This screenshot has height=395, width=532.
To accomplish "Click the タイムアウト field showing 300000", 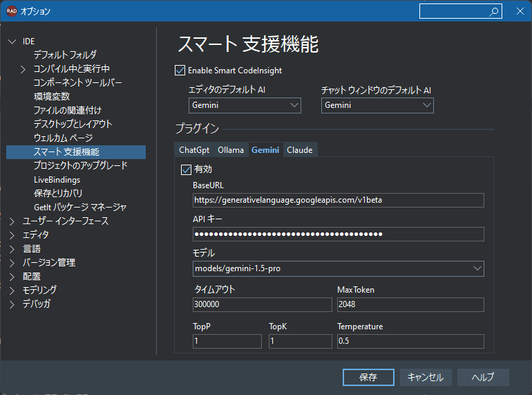I will click(x=263, y=304).
